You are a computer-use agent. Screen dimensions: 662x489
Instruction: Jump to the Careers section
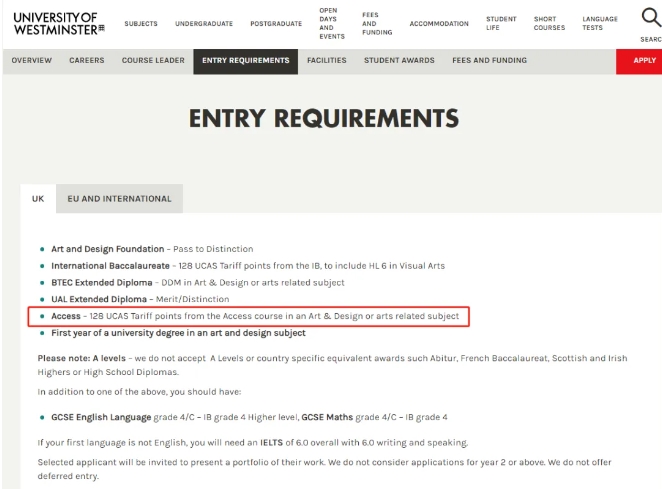click(x=87, y=60)
